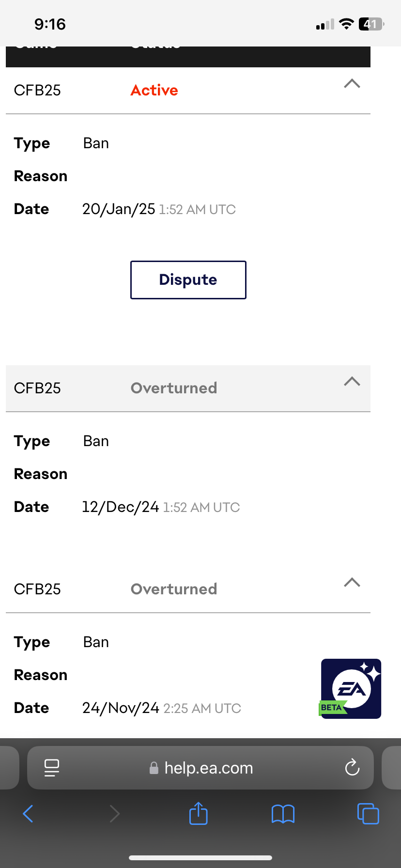Image resolution: width=401 pixels, height=868 pixels.
Task: Select the highlighted CFB25 Overturned row header
Action: pos(188,388)
